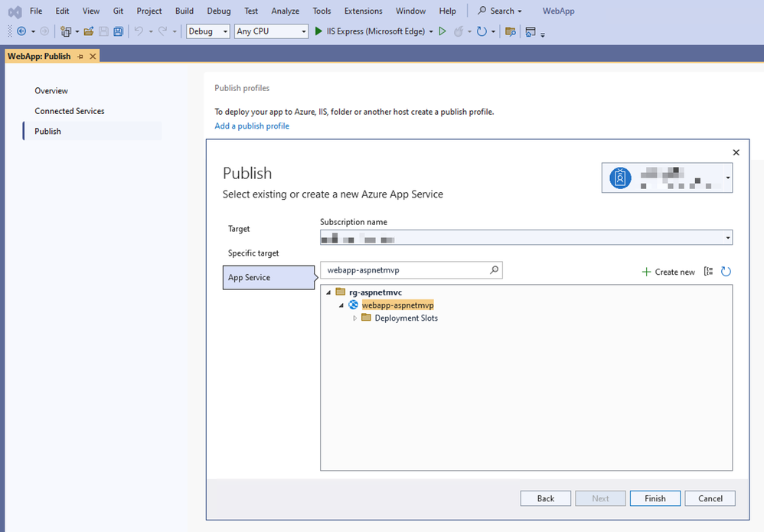Viewport: 764px width, 532px height.
Task: Click Start Without Debugging outline play icon
Action: point(442,31)
